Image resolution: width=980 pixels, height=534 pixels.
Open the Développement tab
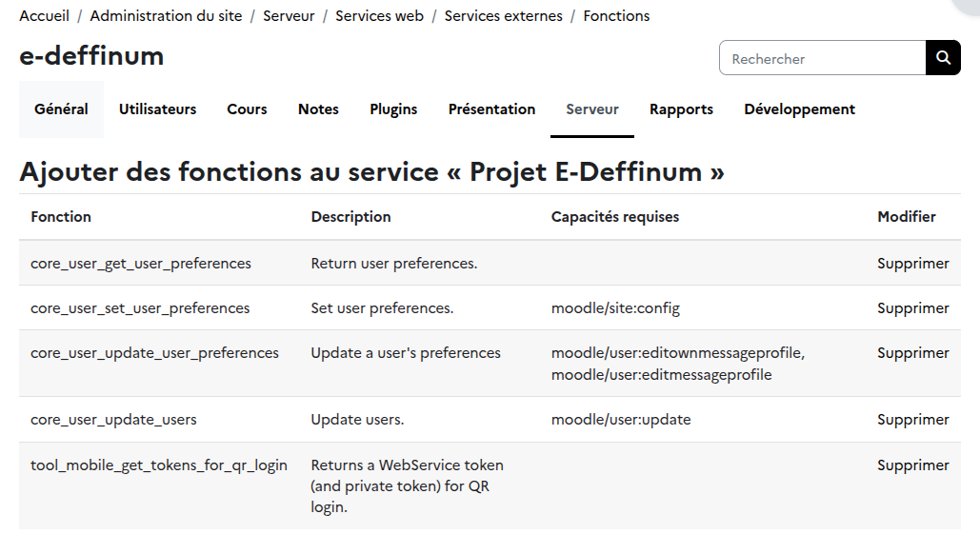click(x=799, y=109)
